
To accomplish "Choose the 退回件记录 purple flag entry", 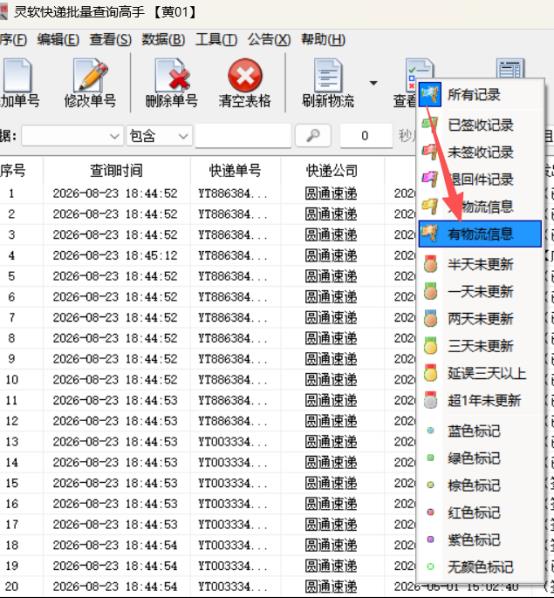I will coord(480,179).
